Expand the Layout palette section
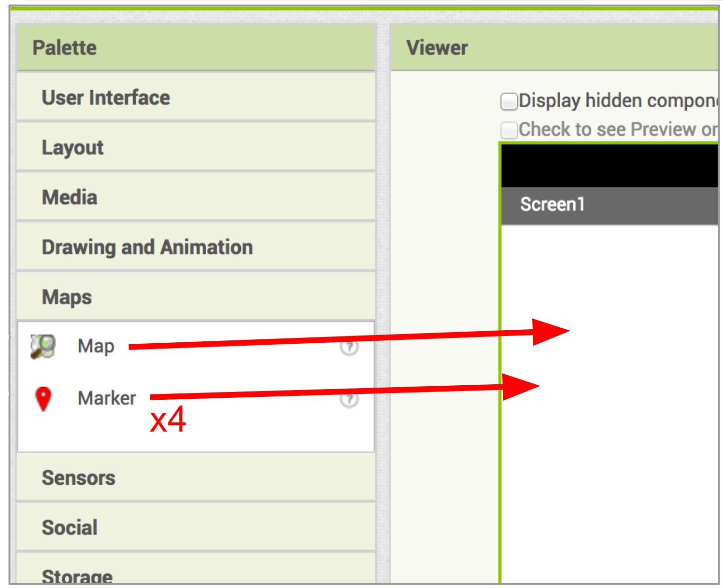This screenshot has width=723, height=588. (x=196, y=147)
